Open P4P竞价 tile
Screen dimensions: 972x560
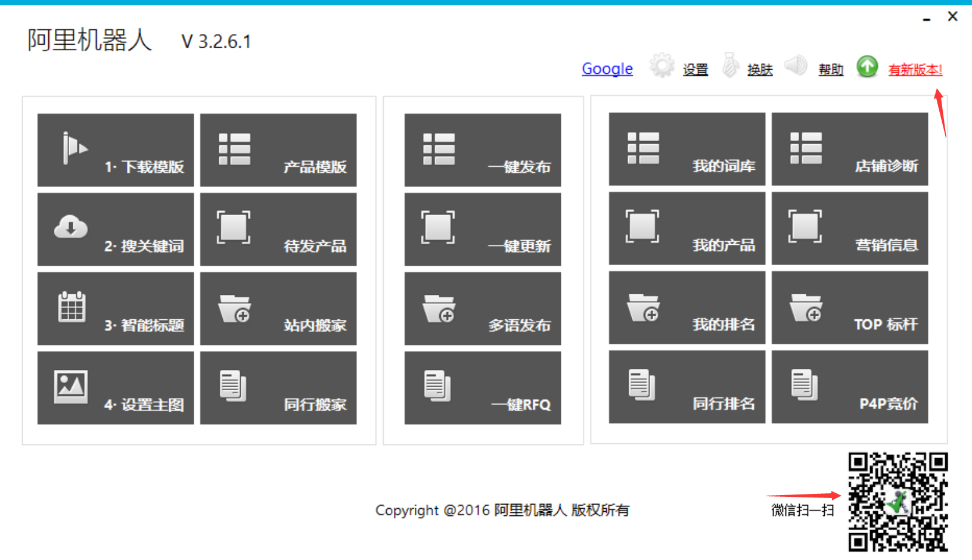pyautogui.click(x=850, y=387)
